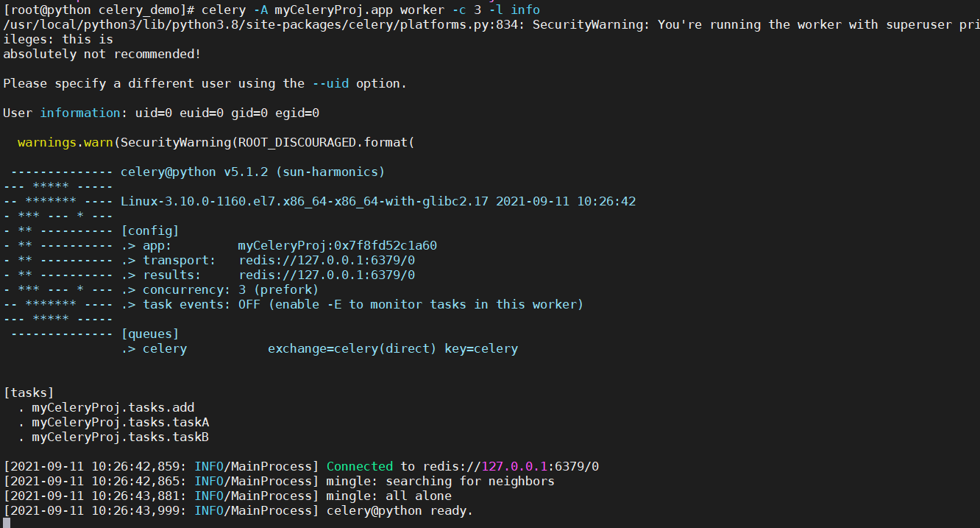Viewport: 980px width, 528px height.
Task: Click the '[tasks]' section header
Action: (29, 393)
